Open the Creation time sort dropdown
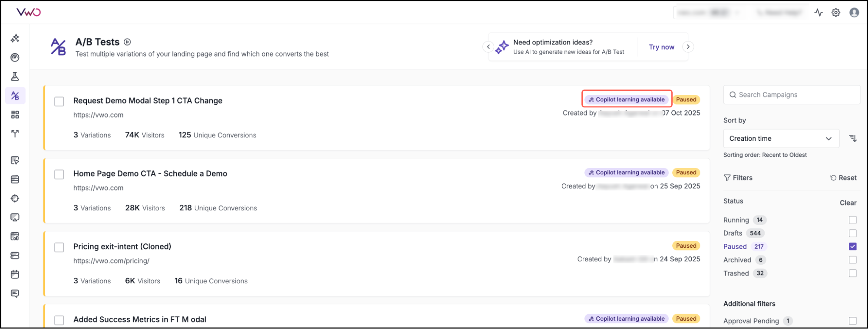The height and width of the screenshot is (329, 868). (781, 139)
